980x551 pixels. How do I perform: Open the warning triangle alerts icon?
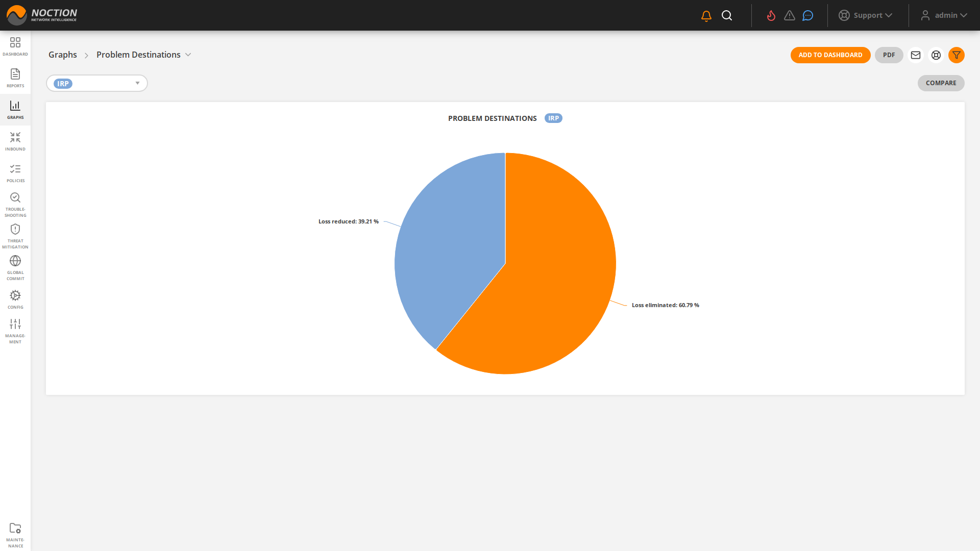789,16
